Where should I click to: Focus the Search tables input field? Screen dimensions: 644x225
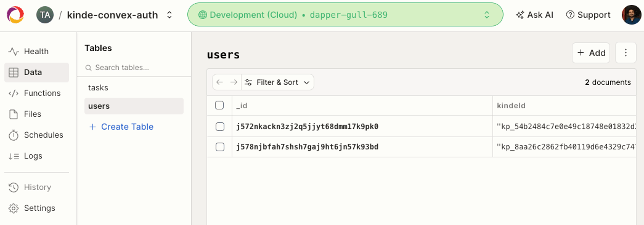134,67
